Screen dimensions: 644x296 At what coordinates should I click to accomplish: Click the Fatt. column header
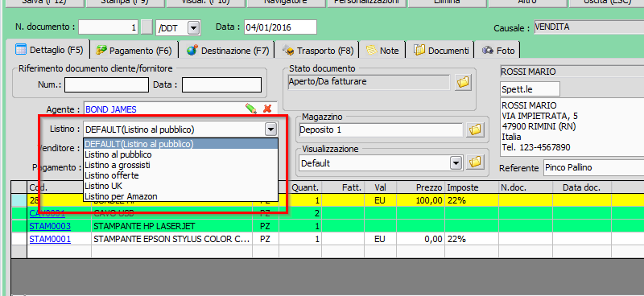pyautogui.click(x=343, y=187)
